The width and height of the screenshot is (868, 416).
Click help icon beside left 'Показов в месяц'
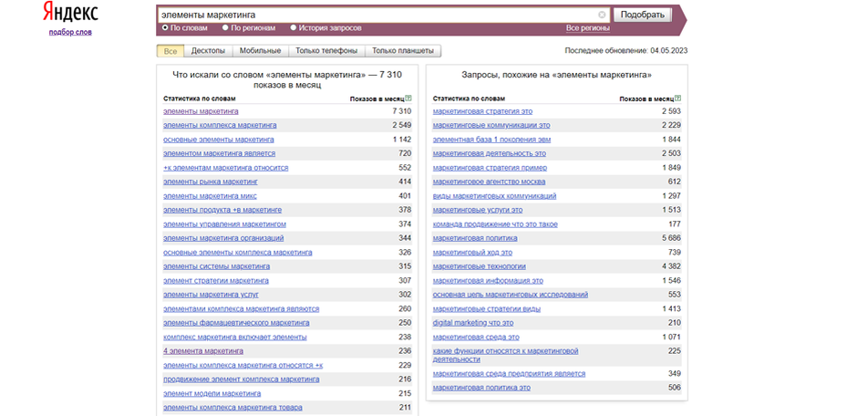408,99
